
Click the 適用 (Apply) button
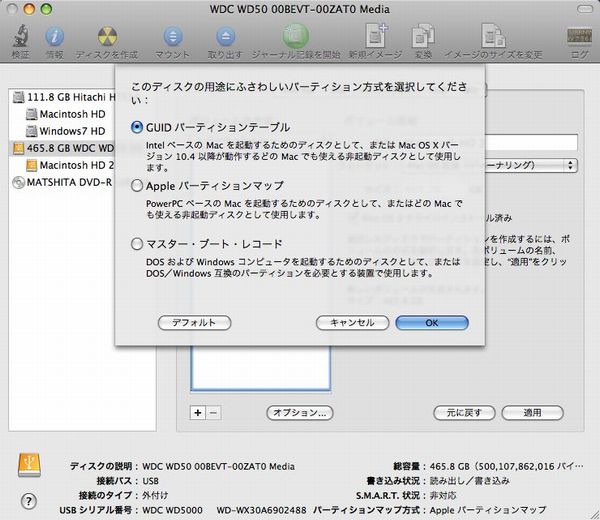(x=532, y=412)
